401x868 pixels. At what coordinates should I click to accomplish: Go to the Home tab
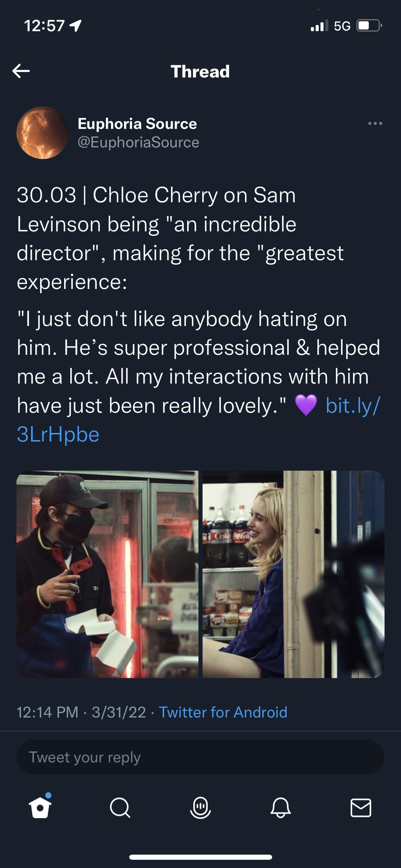click(40, 808)
